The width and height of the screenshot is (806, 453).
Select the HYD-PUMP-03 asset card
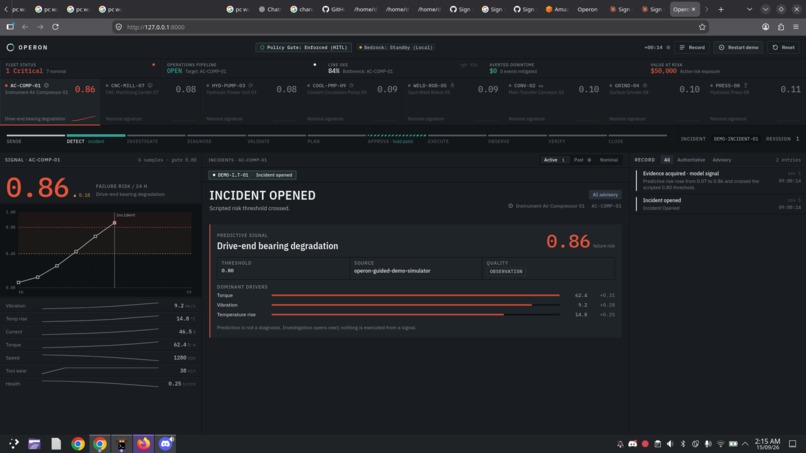pyautogui.click(x=251, y=102)
